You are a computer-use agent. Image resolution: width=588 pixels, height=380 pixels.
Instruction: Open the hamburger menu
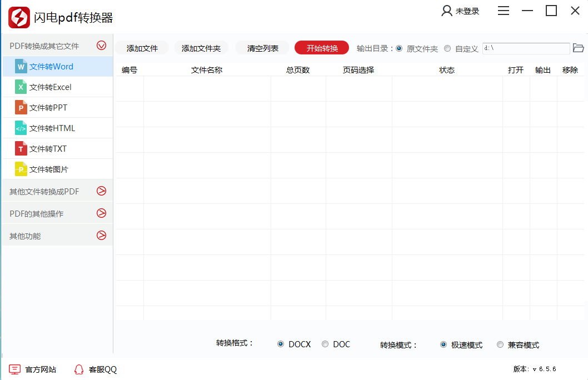[503, 10]
